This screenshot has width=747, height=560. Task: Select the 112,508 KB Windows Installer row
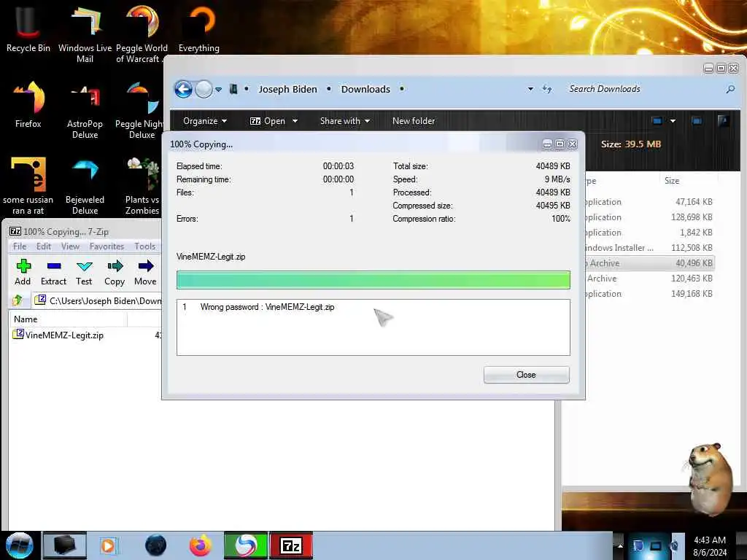point(650,248)
